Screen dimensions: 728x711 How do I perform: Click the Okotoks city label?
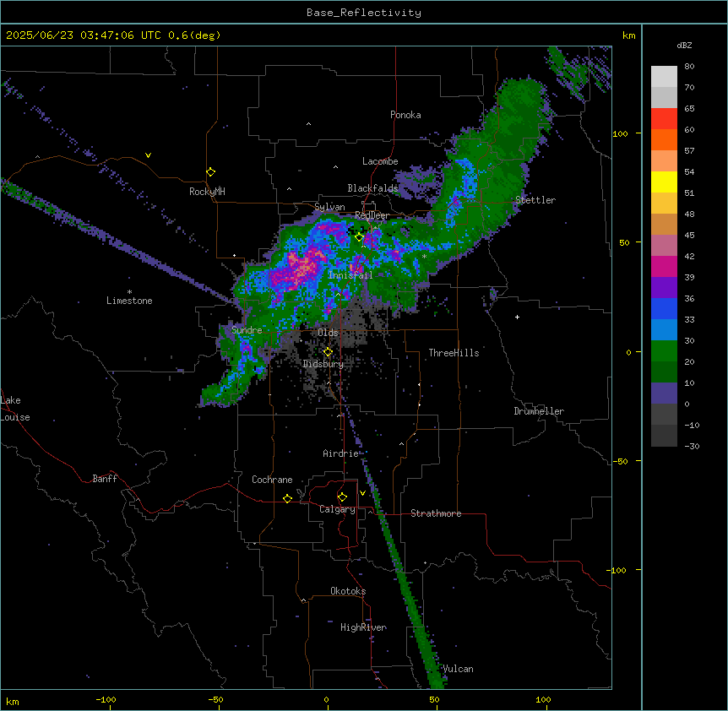348,591
